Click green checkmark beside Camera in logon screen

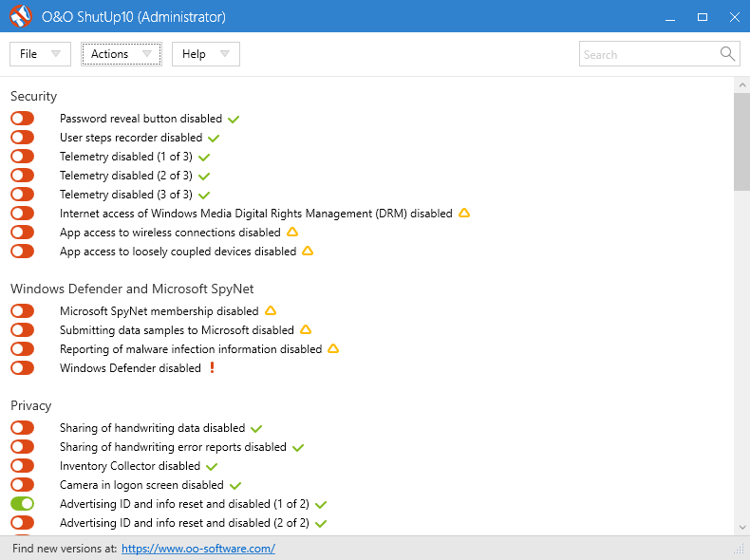tap(235, 485)
